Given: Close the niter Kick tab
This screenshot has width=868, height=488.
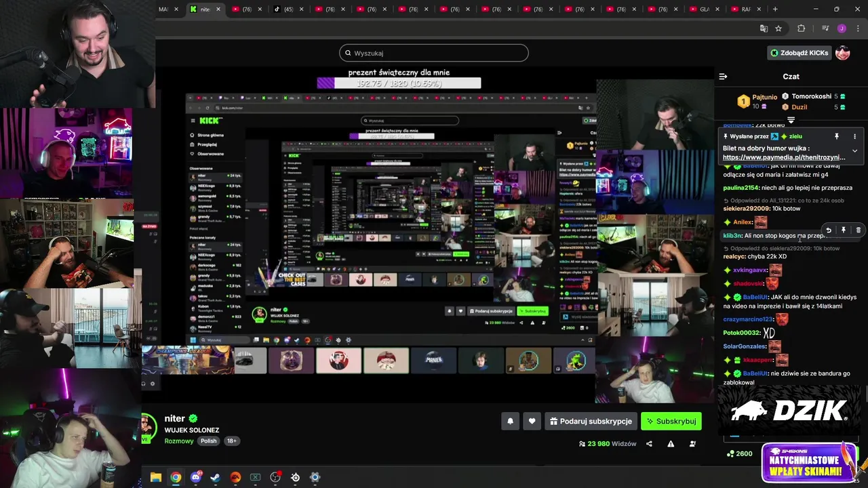Looking at the screenshot, I should point(218,9).
